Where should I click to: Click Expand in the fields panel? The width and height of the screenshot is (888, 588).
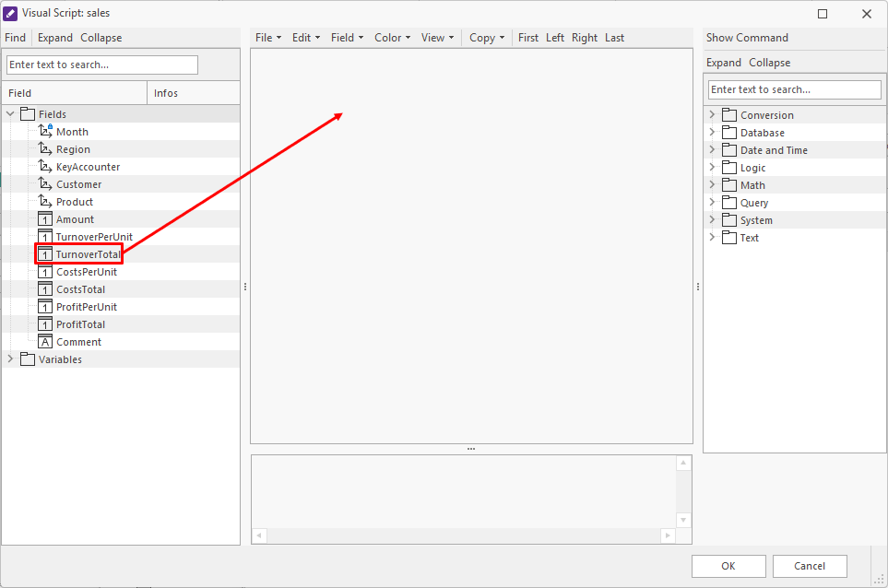[x=55, y=38]
